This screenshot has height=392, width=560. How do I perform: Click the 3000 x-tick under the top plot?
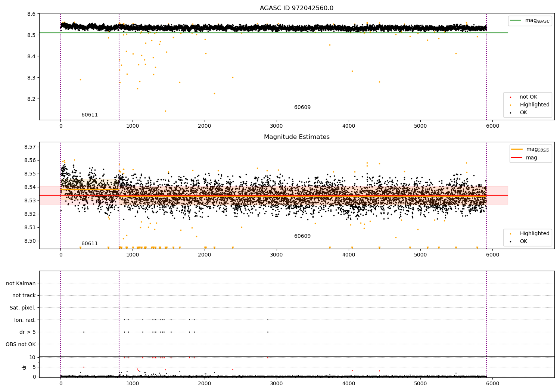pyautogui.click(x=276, y=126)
